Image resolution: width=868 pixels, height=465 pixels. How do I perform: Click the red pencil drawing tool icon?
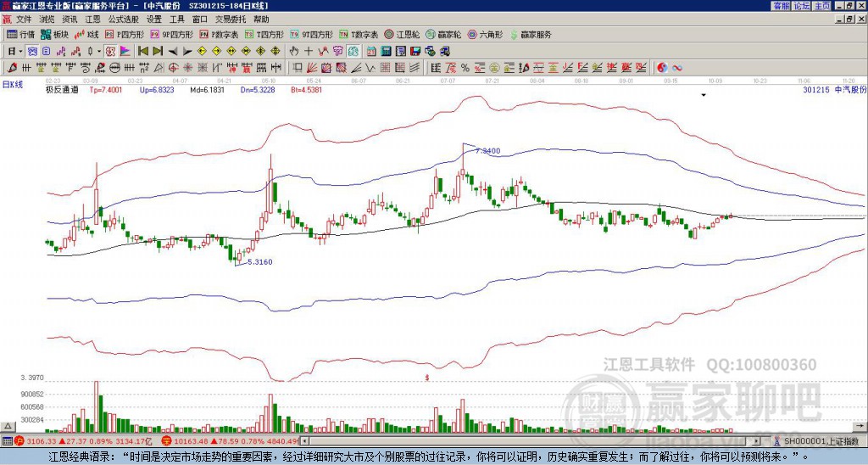point(12,68)
